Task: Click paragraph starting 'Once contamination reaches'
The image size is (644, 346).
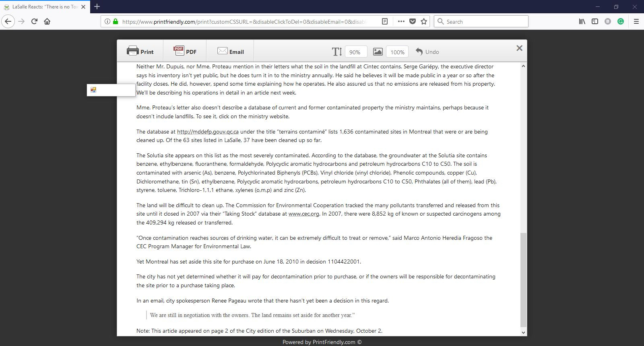Action: coord(314,242)
